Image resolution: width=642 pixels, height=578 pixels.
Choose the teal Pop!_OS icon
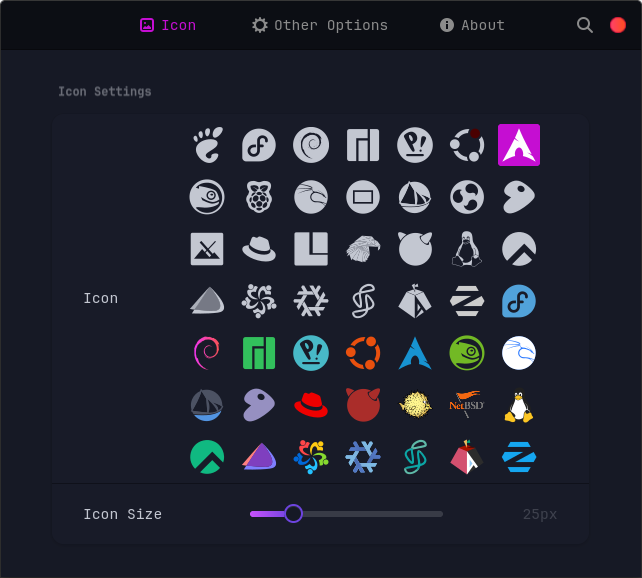tap(311, 353)
